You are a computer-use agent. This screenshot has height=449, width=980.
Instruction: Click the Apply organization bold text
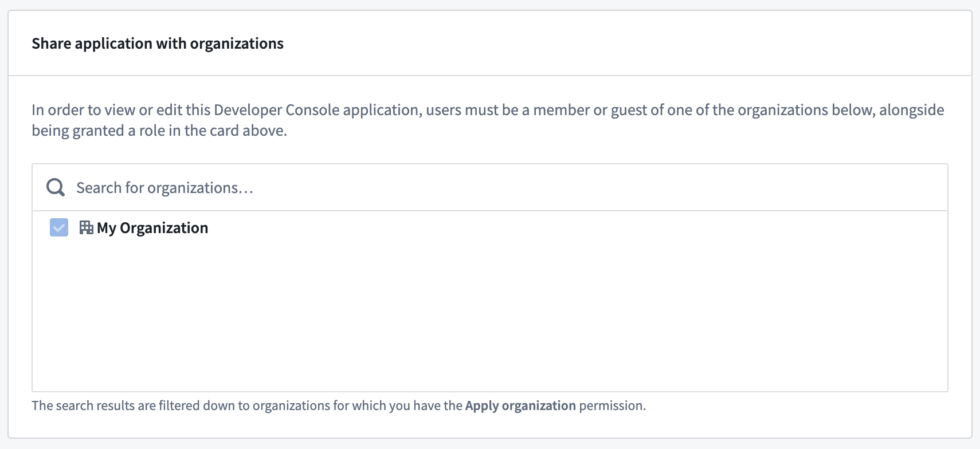pyautogui.click(x=521, y=405)
